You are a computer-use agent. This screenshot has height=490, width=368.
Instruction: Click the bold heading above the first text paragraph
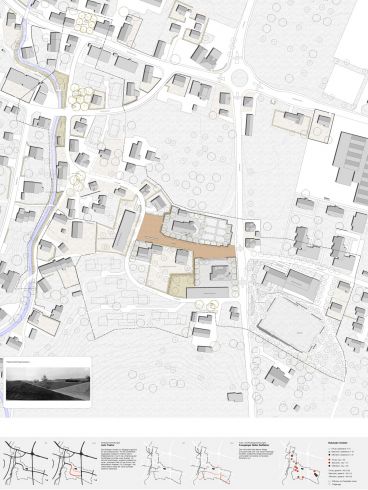[x=107, y=445]
